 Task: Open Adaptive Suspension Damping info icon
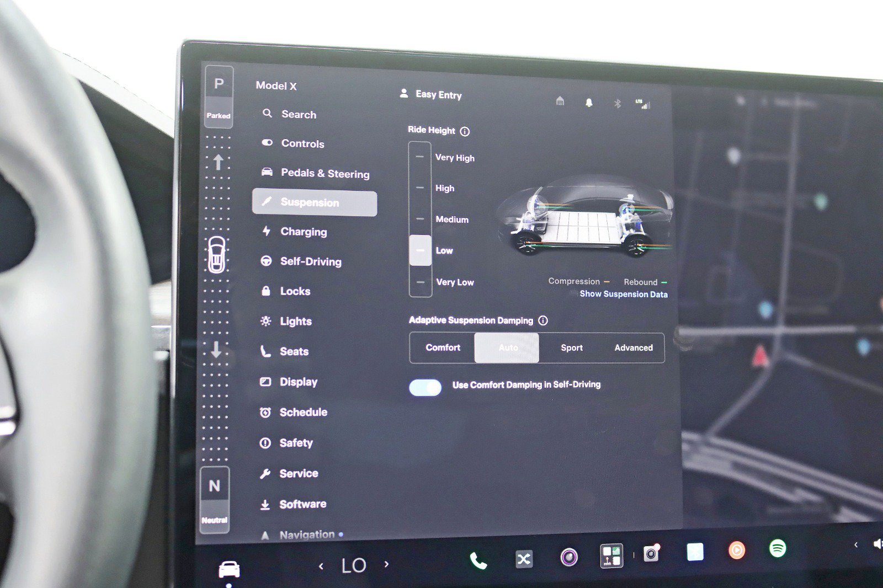(x=543, y=320)
